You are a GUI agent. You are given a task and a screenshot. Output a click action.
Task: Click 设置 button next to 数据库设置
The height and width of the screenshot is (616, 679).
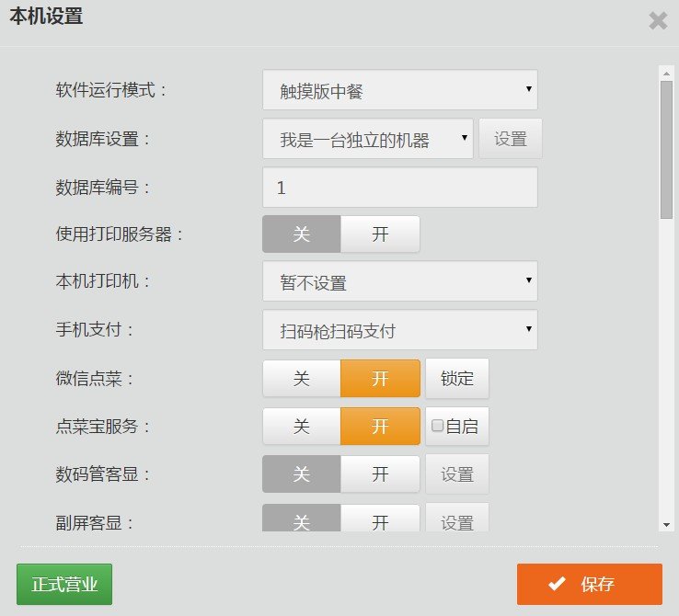tap(511, 139)
